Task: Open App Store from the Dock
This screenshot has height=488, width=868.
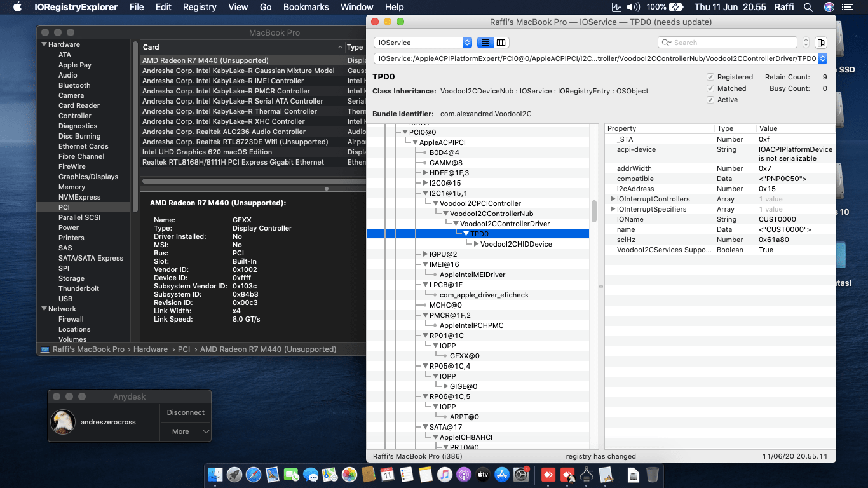Action: coord(502,474)
